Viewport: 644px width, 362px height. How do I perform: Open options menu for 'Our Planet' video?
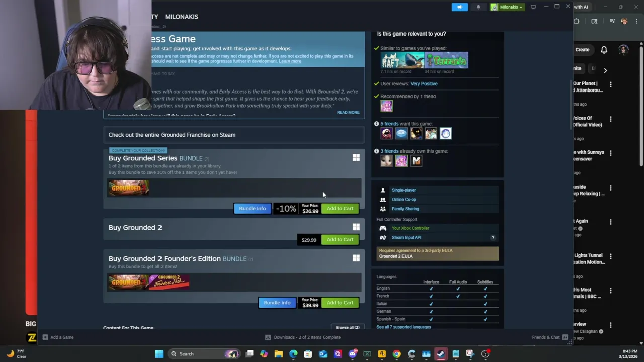pyautogui.click(x=611, y=84)
